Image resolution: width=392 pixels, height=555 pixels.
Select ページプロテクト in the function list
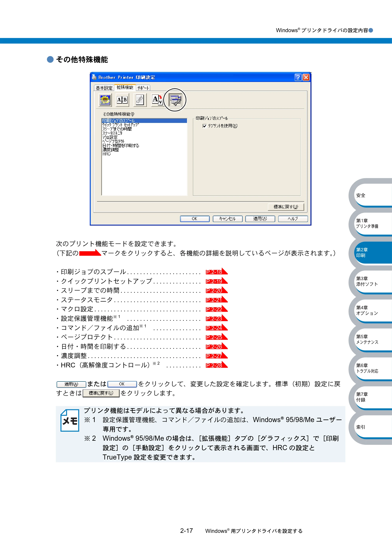pos(144,141)
